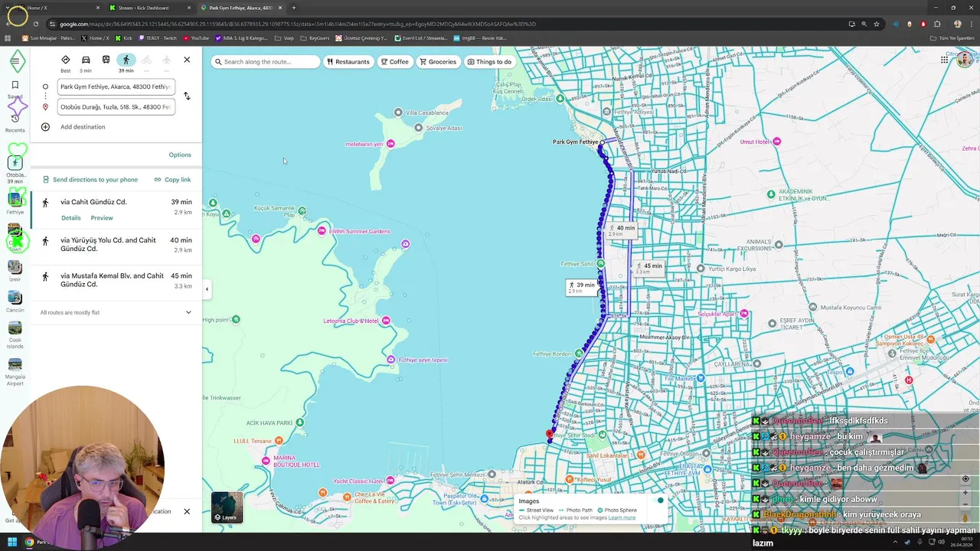Reverse starting point and destination
The width and height of the screenshot is (980, 551).
[x=187, y=96]
